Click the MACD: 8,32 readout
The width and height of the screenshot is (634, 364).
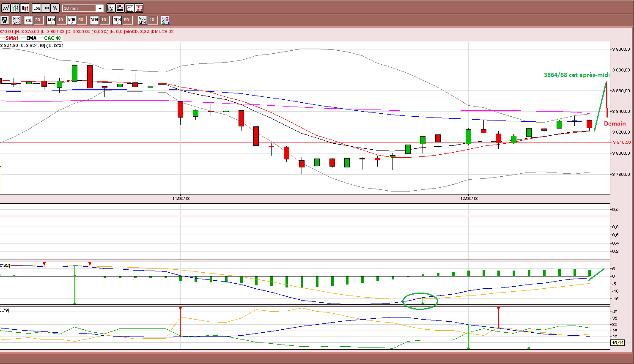[x=138, y=31]
